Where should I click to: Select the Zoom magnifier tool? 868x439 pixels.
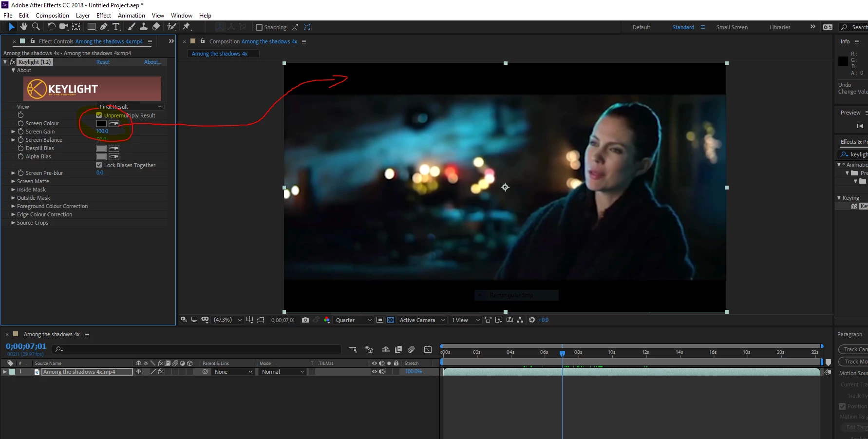(36, 27)
